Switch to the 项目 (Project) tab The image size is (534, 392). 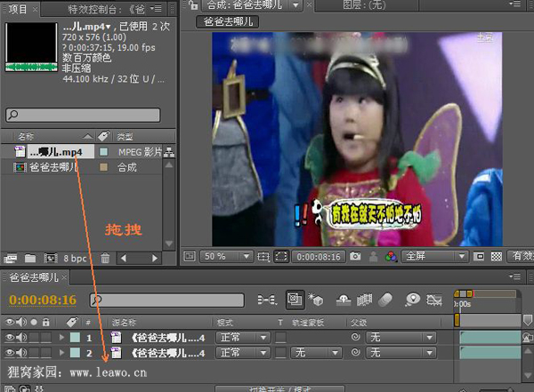point(18,8)
